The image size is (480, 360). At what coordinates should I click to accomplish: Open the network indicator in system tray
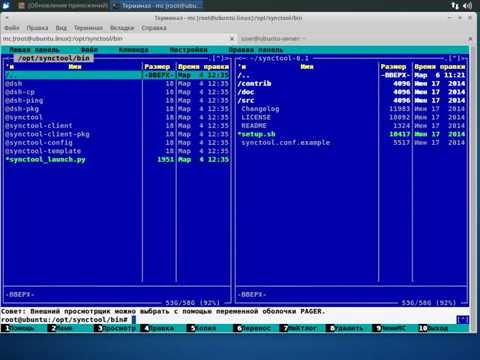pyautogui.click(x=455, y=5)
